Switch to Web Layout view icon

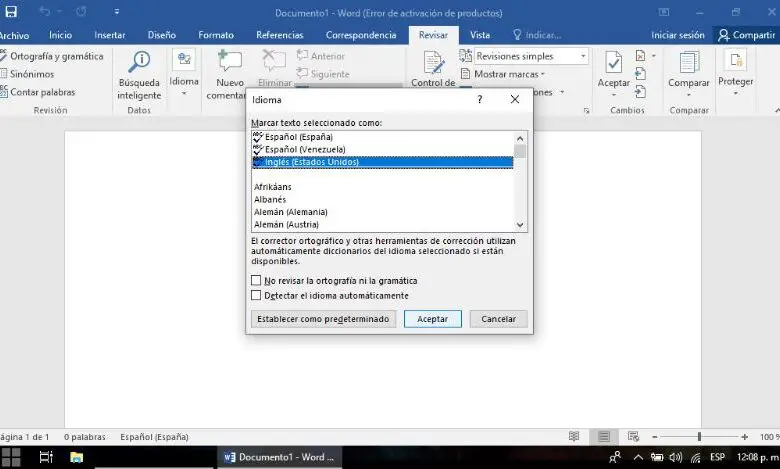click(633, 437)
